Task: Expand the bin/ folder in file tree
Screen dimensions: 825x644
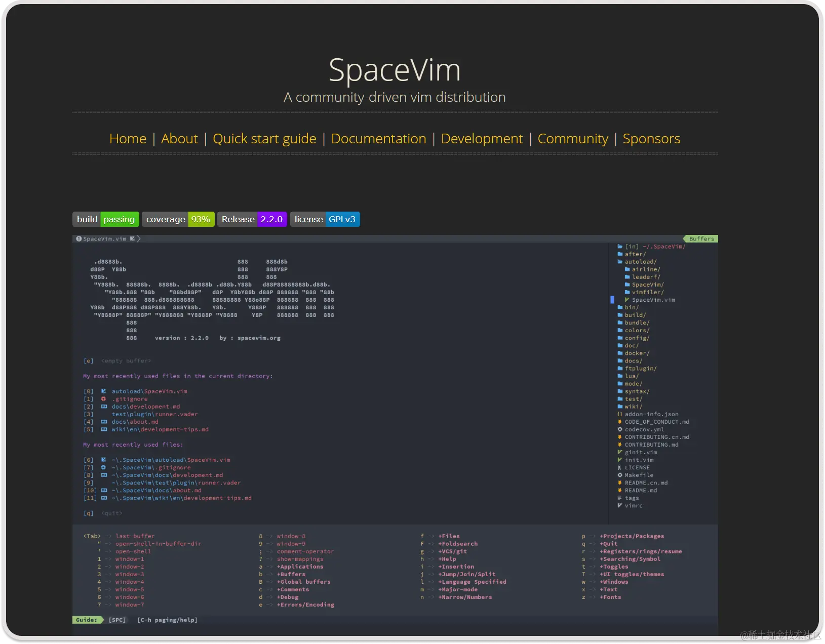Action: 628,307
